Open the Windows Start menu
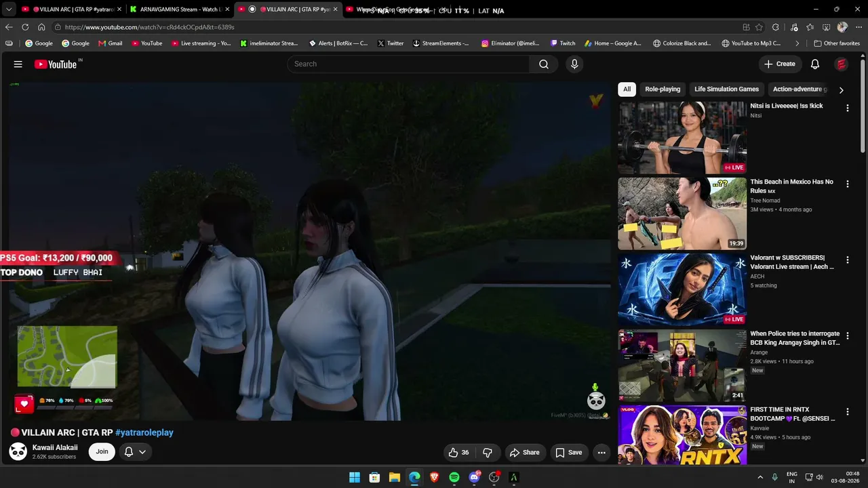The height and width of the screenshot is (488, 868). 355,477
